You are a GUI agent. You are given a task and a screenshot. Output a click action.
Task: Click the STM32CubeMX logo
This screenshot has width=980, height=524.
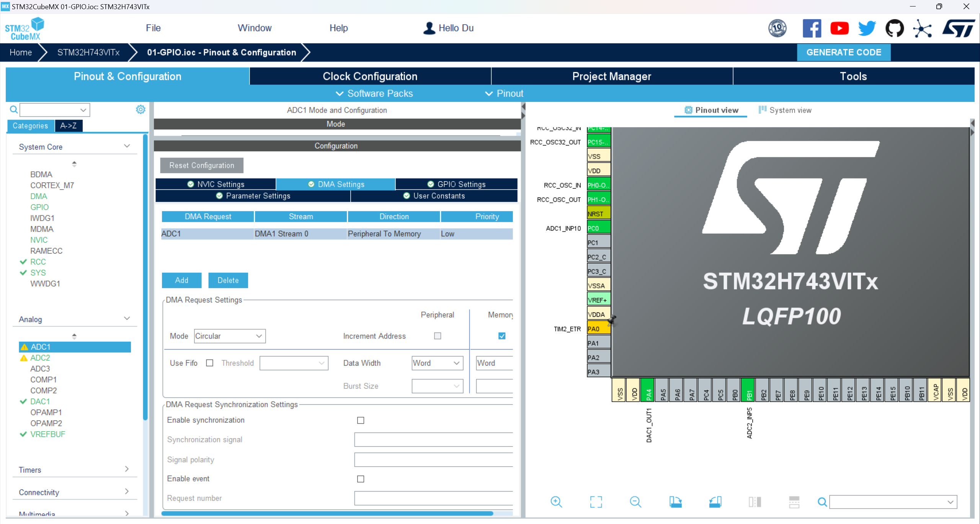click(24, 29)
